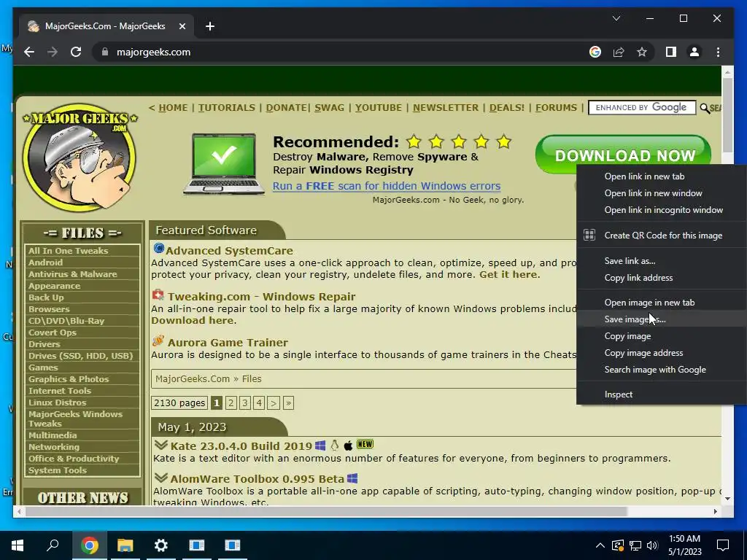Go to page 2 of files
The width and height of the screenshot is (747, 560).
point(231,402)
